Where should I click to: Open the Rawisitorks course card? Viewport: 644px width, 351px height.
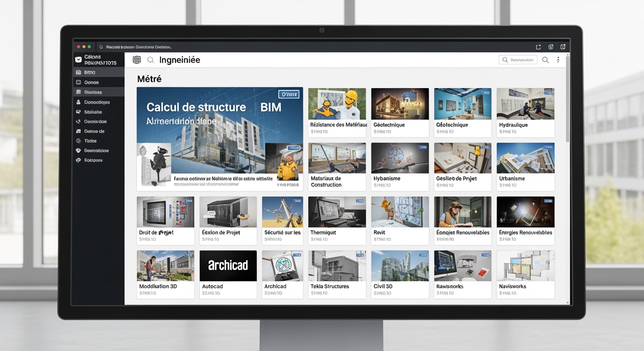coord(462,274)
